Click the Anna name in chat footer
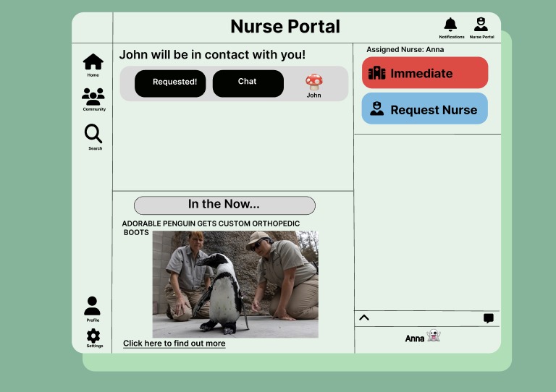This screenshot has width=556, height=392. pos(415,338)
